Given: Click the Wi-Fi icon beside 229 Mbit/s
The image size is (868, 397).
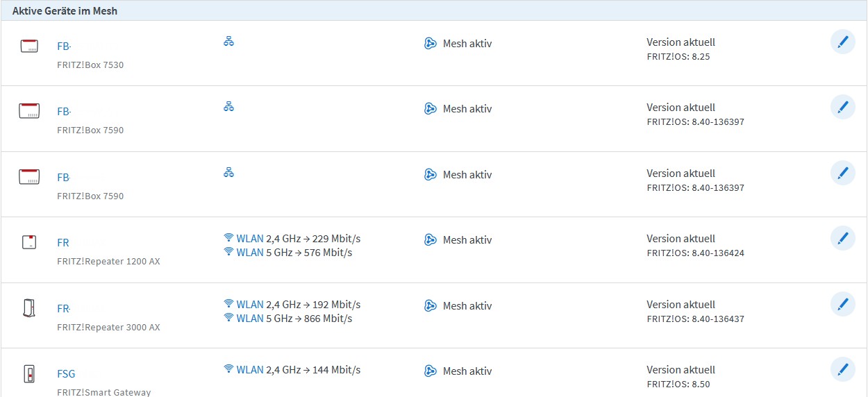Looking at the screenshot, I should 228,238.
